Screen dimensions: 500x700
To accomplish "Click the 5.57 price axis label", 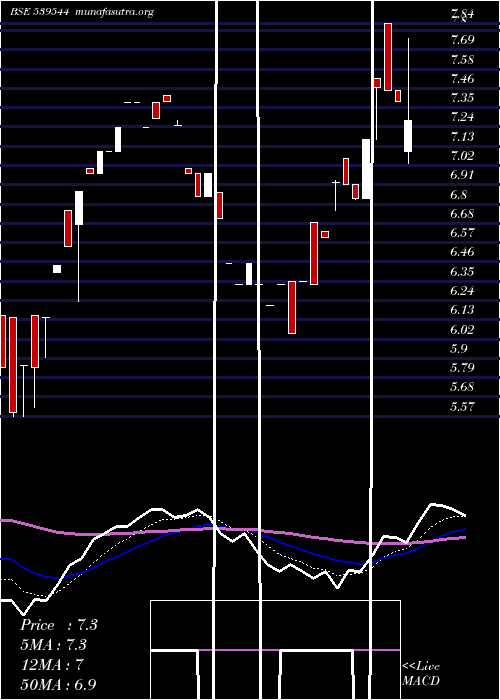I will (462, 406).
